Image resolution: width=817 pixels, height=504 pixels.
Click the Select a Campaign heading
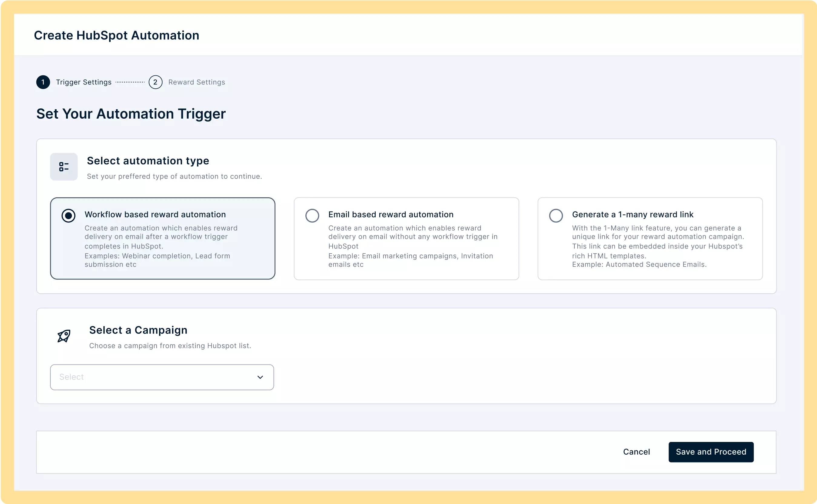pos(138,330)
